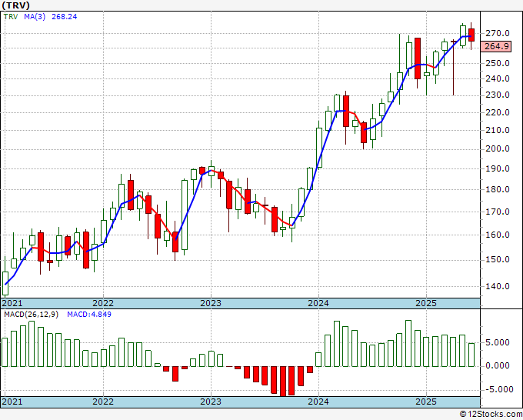523x420 pixels.
Task: Click the MACD(26,12,9) indicator label
Action: click(x=31, y=315)
